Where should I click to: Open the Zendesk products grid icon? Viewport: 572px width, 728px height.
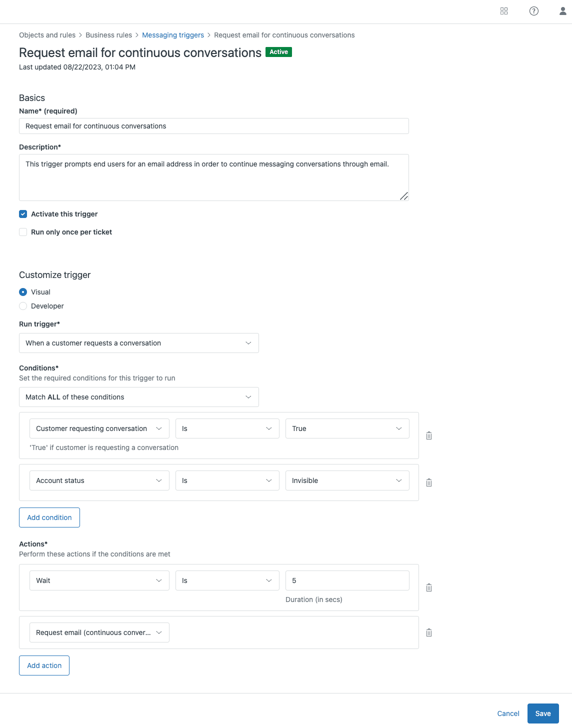[503, 11]
